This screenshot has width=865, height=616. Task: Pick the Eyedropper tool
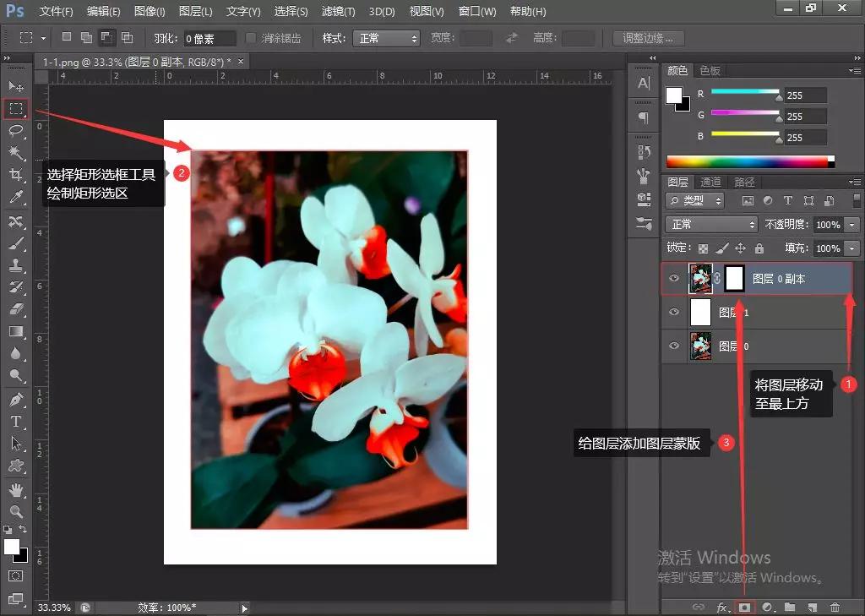coord(15,197)
